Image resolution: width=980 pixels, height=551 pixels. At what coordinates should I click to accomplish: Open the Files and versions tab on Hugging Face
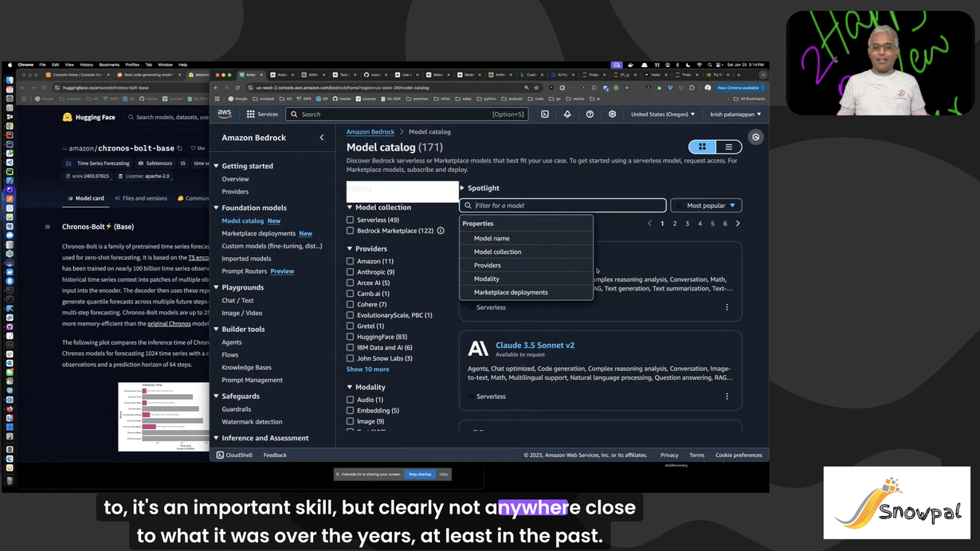pyautogui.click(x=141, y=198)
